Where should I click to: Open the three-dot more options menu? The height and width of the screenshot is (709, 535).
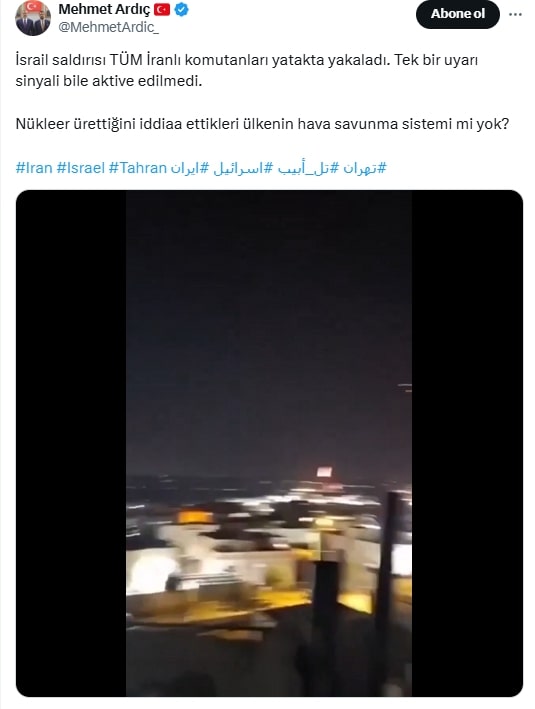515,14
